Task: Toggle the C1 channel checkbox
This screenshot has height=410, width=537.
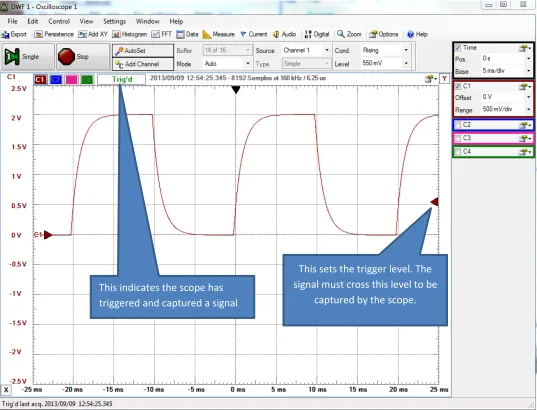Action: point(458,86)
